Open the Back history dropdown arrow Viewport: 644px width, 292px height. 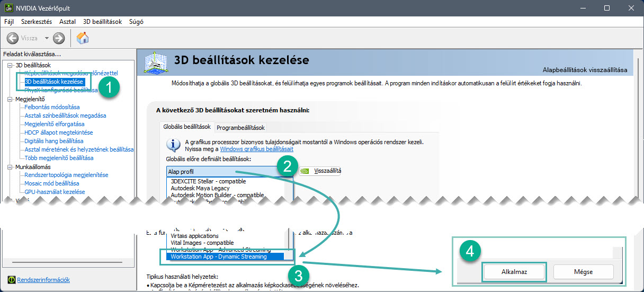point(47,38)
